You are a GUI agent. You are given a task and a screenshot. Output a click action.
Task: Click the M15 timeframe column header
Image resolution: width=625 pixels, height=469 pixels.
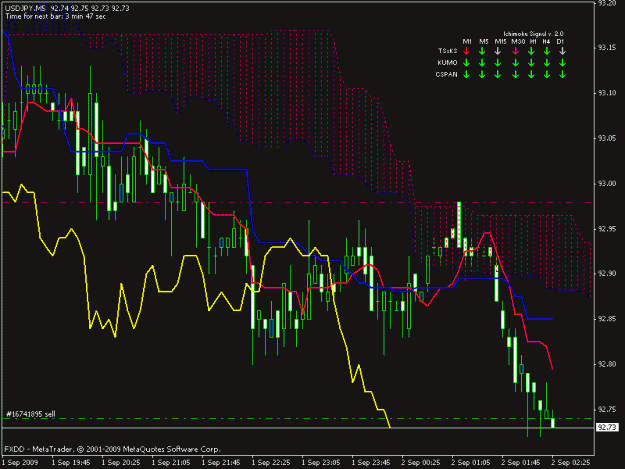tap(501, 41)
